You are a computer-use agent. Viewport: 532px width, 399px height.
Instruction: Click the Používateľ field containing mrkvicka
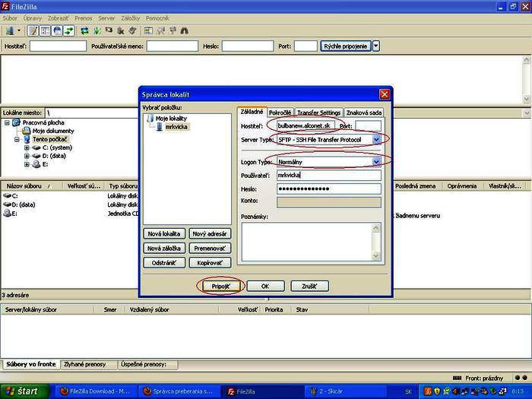328,175
